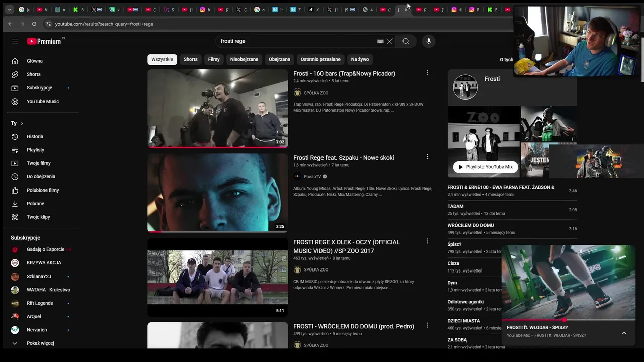Play WRÓCIŁEM DO DOMU from the track list
Image resolution: width=644 pixels, height=362 pixels.
point(512,229)
